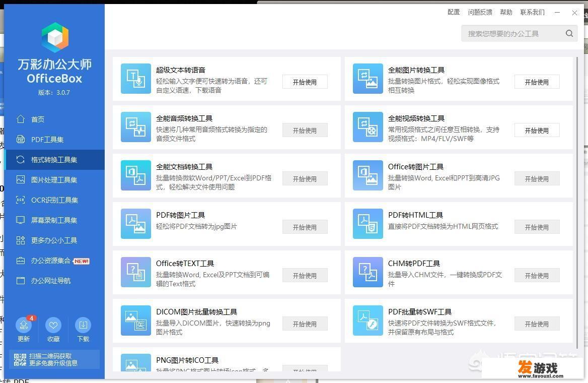
Task: Click 开始使用 for 全能视频转换工具
Action: (x=537, y=131)
